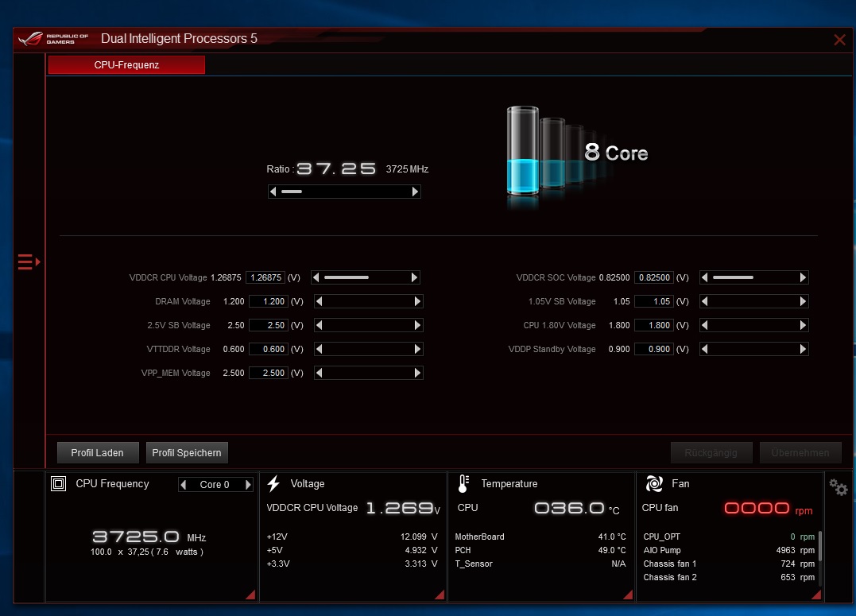Click the VDDCR SOC Voltage input field
Image resolution: width=856 pixels, height=616 pixels.
point(654,277)
